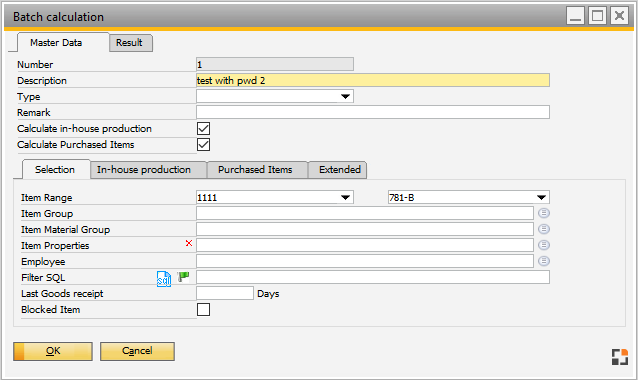Image resolution: width=638 pixels, height=380 pixels.
Task: Click the Days label text
Action: (x=268, y=294)
